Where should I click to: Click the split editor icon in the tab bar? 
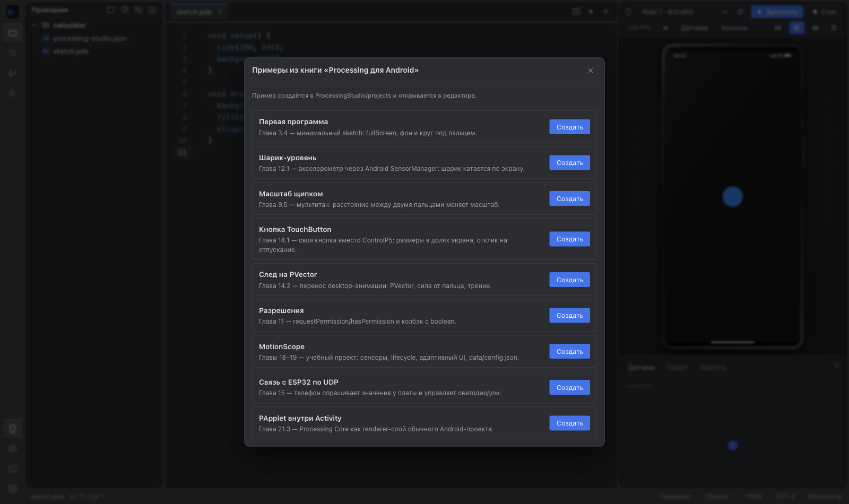(576, 11)
